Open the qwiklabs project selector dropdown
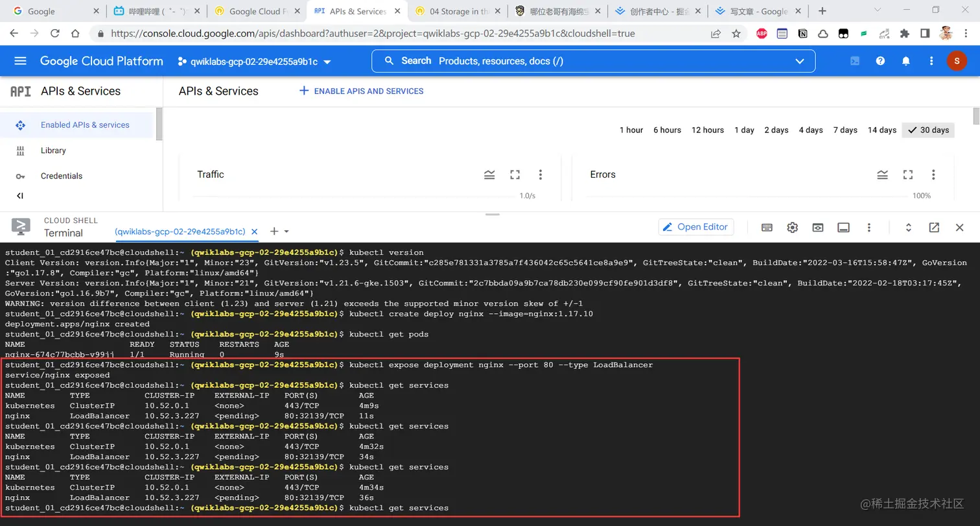 (x=254, y=62)
